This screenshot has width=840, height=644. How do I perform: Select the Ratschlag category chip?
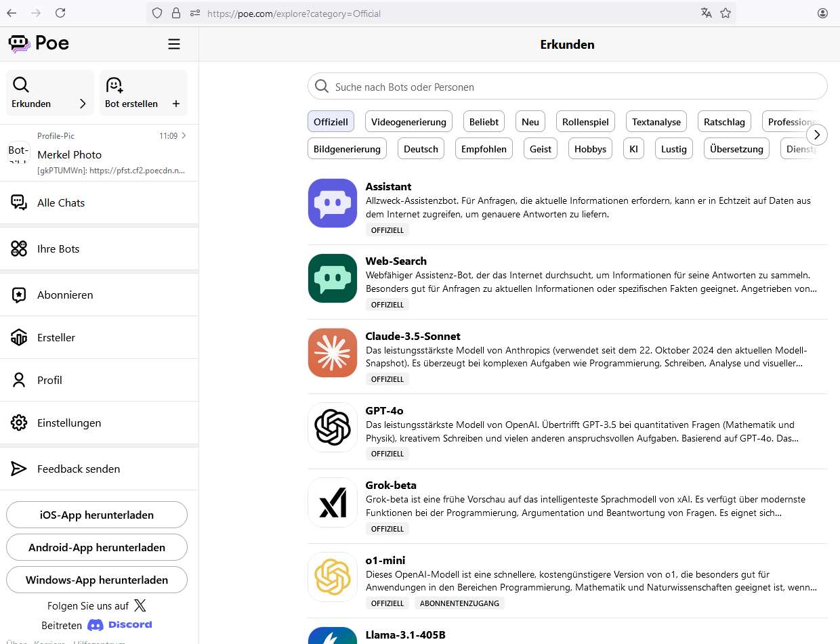[x=724, y=122]
